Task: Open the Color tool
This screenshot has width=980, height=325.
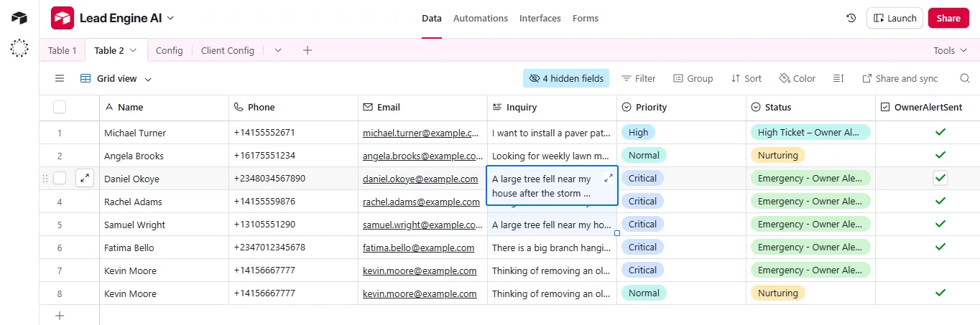Action: [798, 78]
